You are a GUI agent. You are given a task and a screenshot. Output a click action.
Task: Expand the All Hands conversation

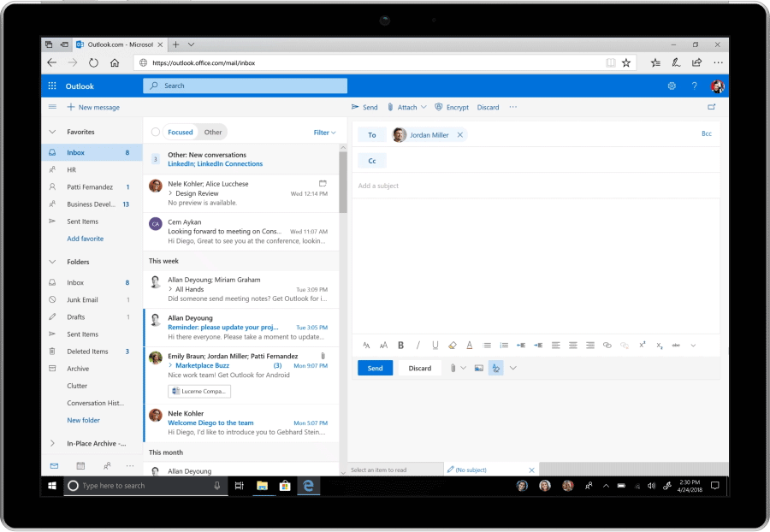coord(170,289)
